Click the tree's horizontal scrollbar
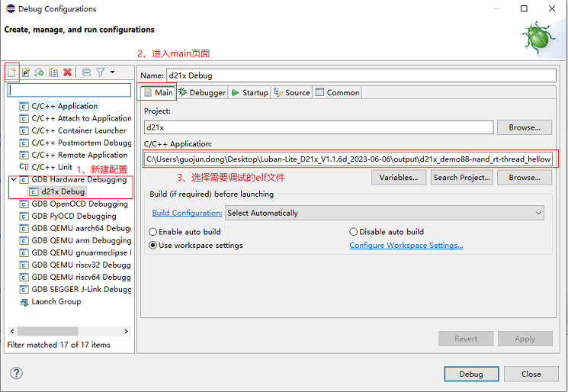The image size is (568, 392). click(x=69, y=332)
